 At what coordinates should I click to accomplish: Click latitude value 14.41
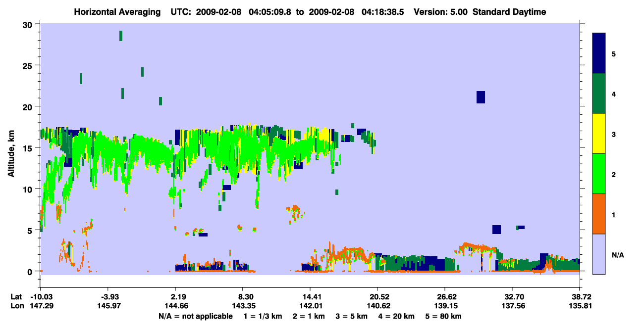tap(310, 297)
